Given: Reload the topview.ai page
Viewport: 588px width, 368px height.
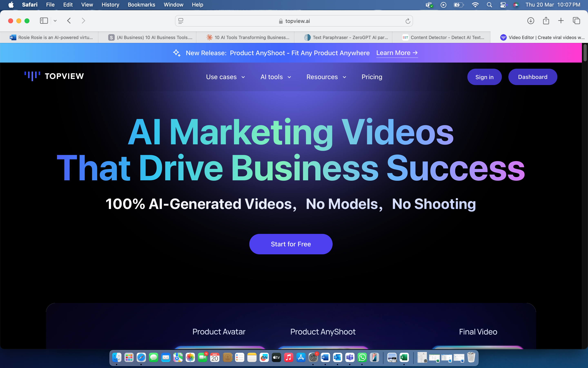Looking at the screenshot, I should point(408,21).
